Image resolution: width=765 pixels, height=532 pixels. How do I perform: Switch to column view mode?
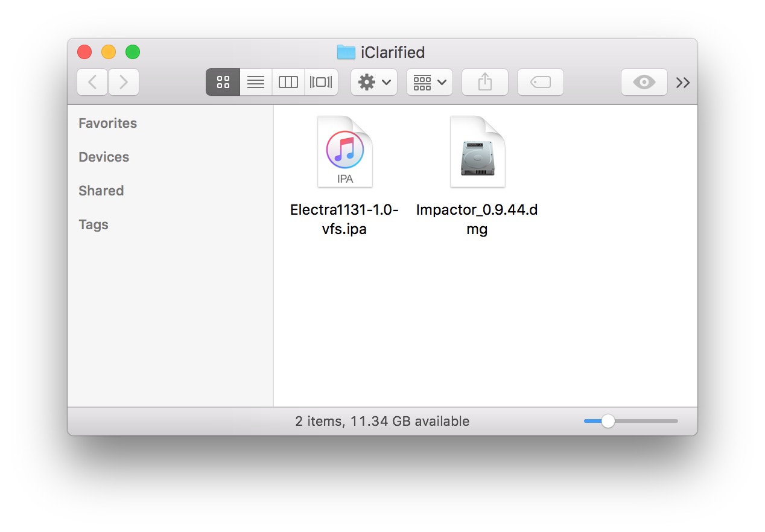click(x=288, y=82)
